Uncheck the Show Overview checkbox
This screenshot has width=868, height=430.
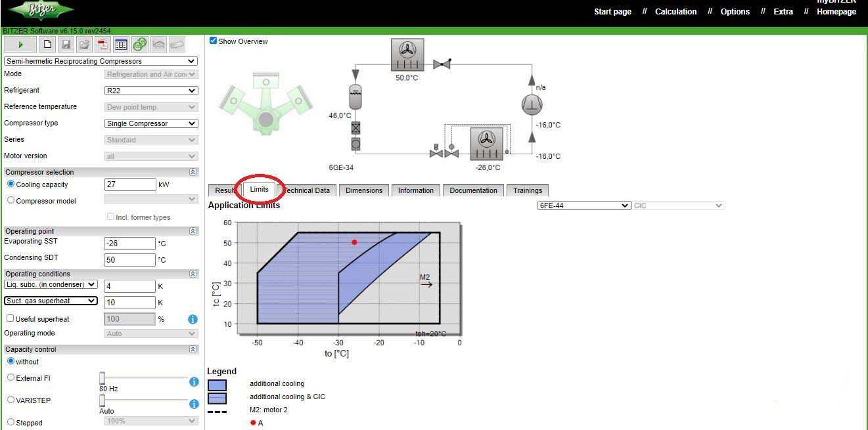coord(213,41)
